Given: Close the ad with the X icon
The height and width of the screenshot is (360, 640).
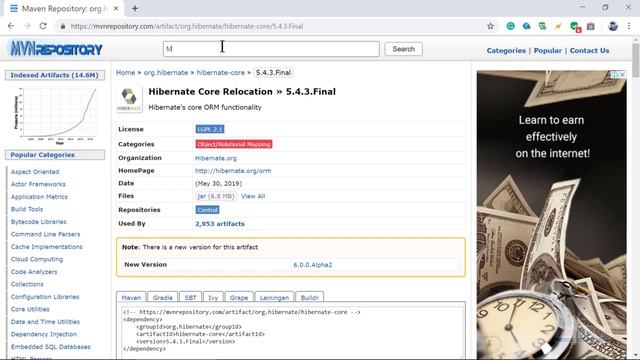Looking at the screenshot, I should click(622, 74).
